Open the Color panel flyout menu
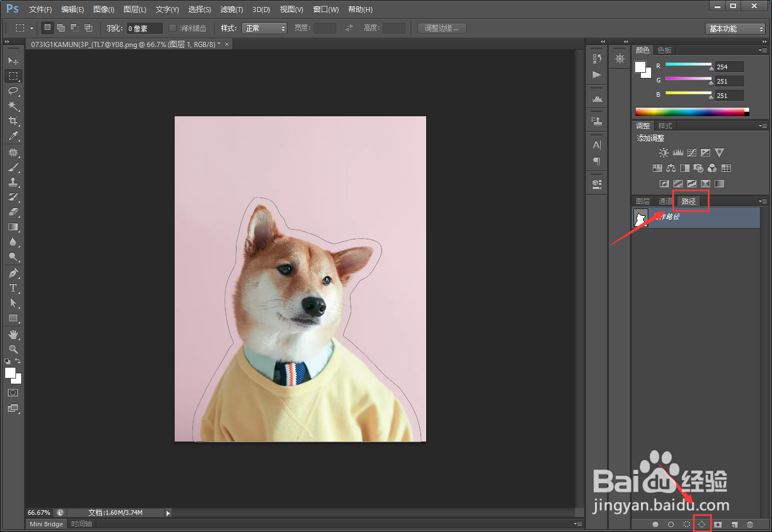 click(x=762, y=50)
